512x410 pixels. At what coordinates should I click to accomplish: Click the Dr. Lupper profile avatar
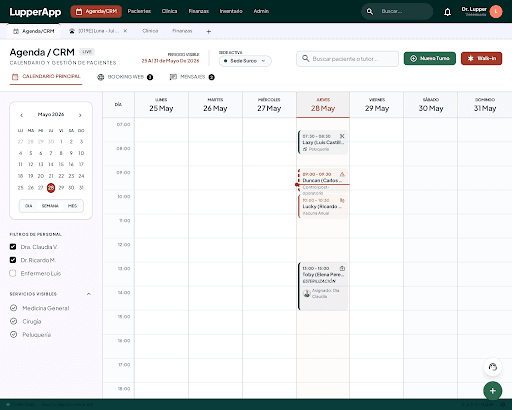(496, 12)
